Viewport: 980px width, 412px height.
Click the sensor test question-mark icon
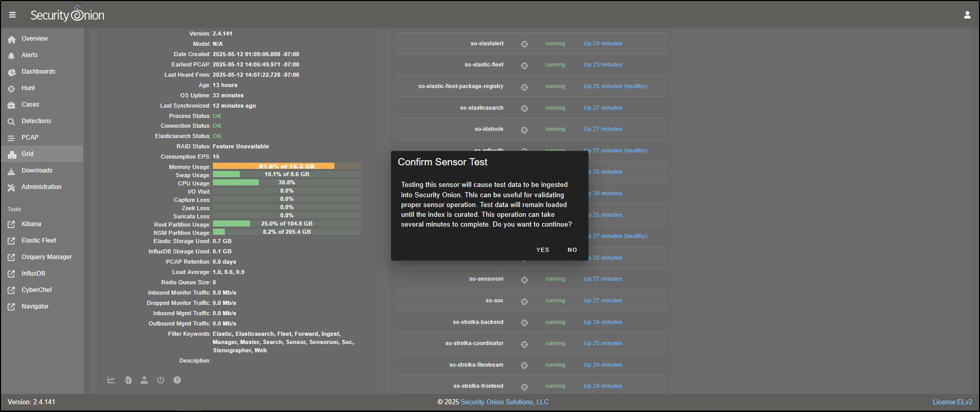point(177,380)
